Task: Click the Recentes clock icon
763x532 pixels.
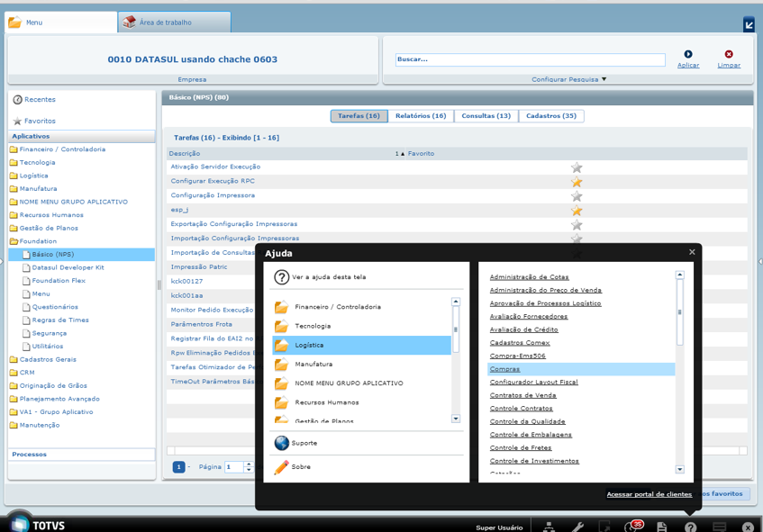Action: coord(17,100)
